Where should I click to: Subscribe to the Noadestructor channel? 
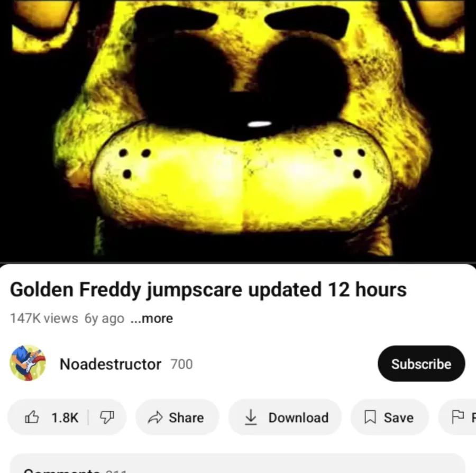pos(421,363)
